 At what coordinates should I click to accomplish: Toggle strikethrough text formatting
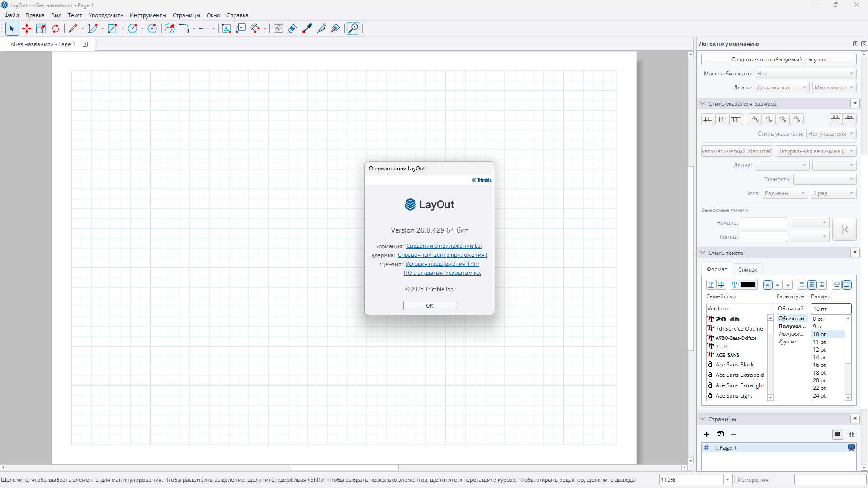722,285
